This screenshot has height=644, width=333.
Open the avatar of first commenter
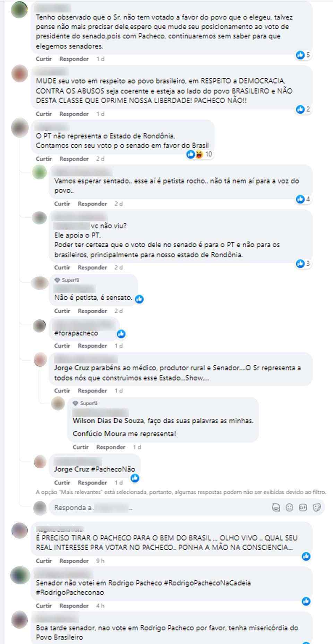point(19,10)
